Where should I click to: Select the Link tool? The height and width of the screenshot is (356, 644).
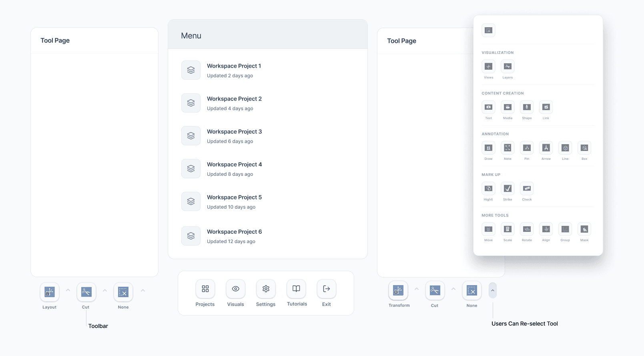pos(546,107)
